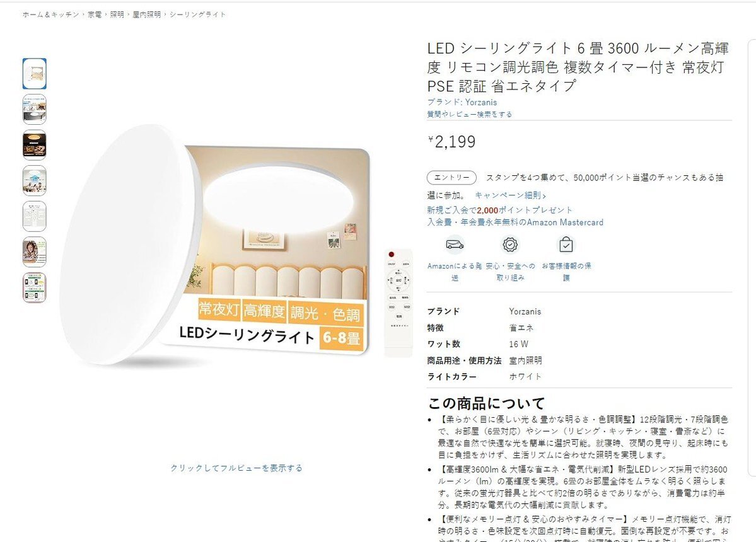Open the 屋内照明 breadcrumb item
The height and width of the screenshot is (542, 756).
pyautogui.click(x=146, y=14)
